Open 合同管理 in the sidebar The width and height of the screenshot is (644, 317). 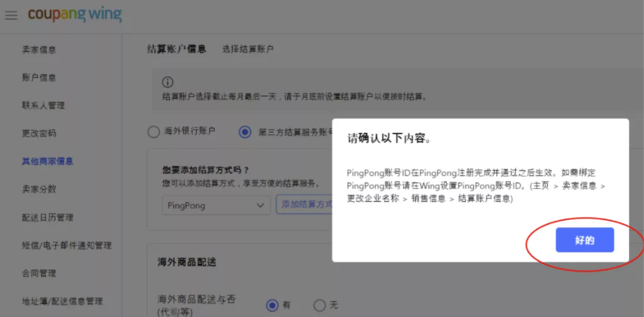point(39,274)
